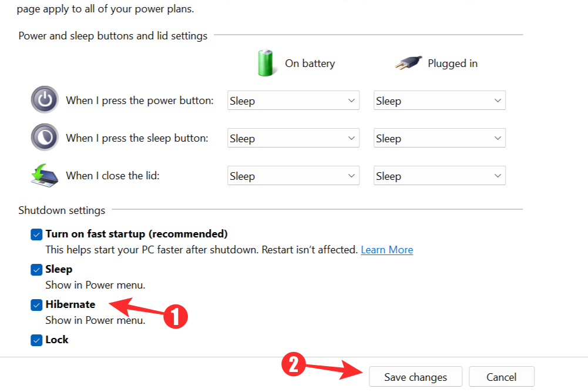Open close lid On battery dropdown
The image size is (588, 392).
293,176
